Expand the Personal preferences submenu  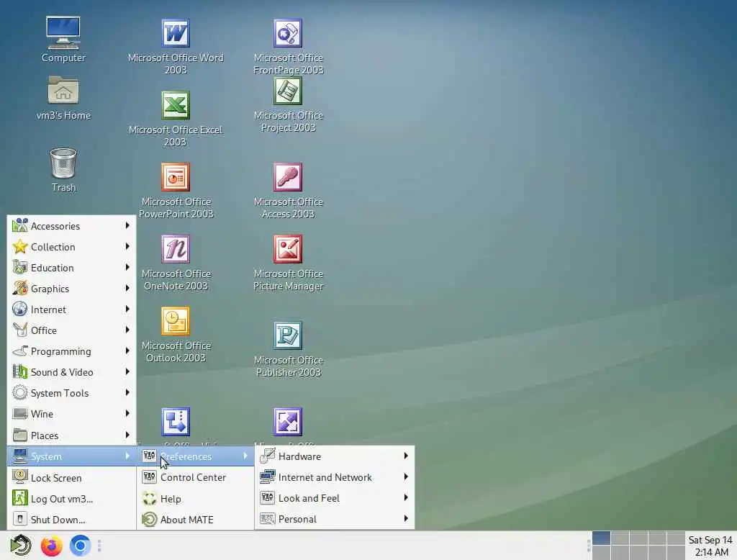click(334, 519)
